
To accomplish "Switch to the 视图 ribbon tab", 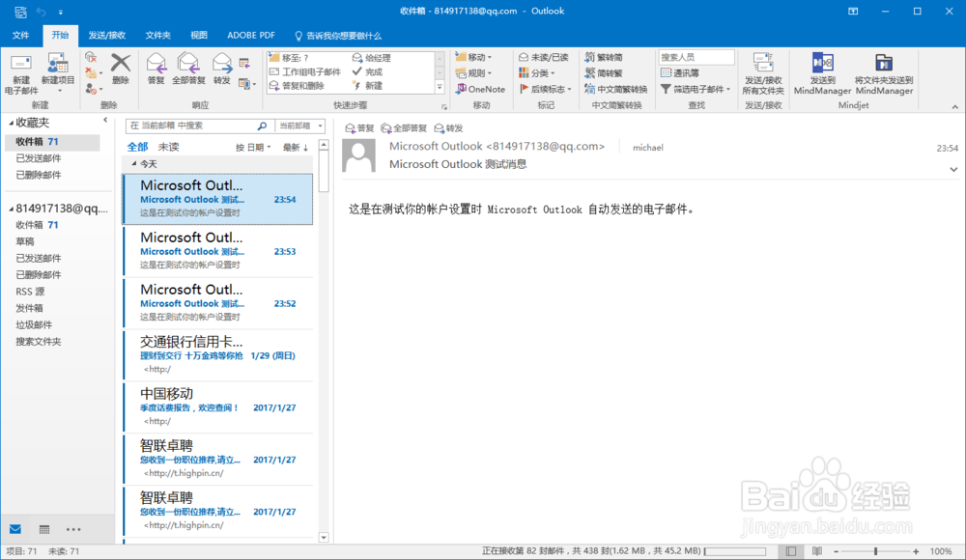I will pyautogui.click(x=198, y=35).
